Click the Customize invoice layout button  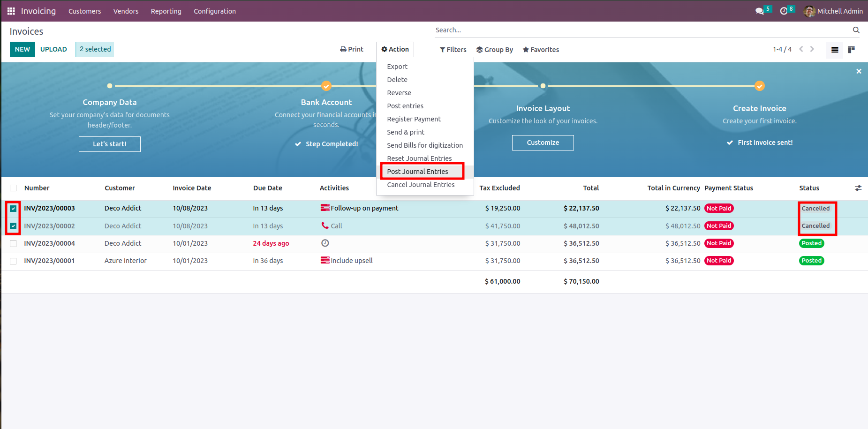click(x=543, y=143)
